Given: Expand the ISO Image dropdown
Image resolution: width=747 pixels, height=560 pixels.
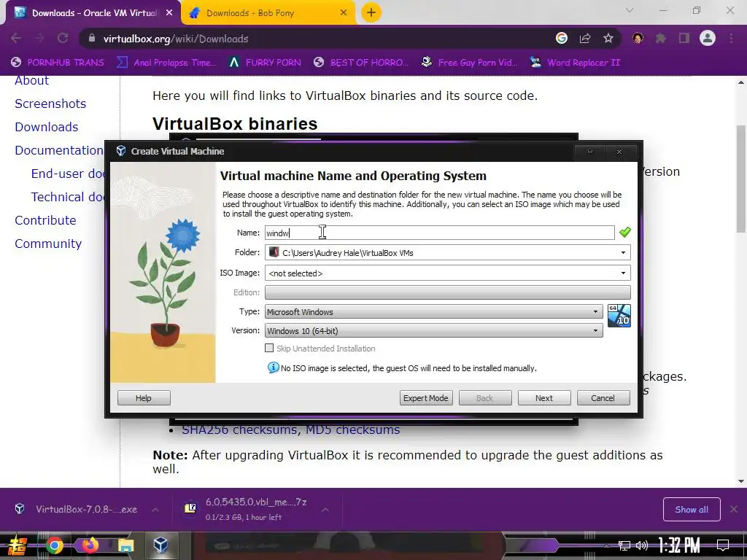Looking at the screenshot, I should coord(623,273).
